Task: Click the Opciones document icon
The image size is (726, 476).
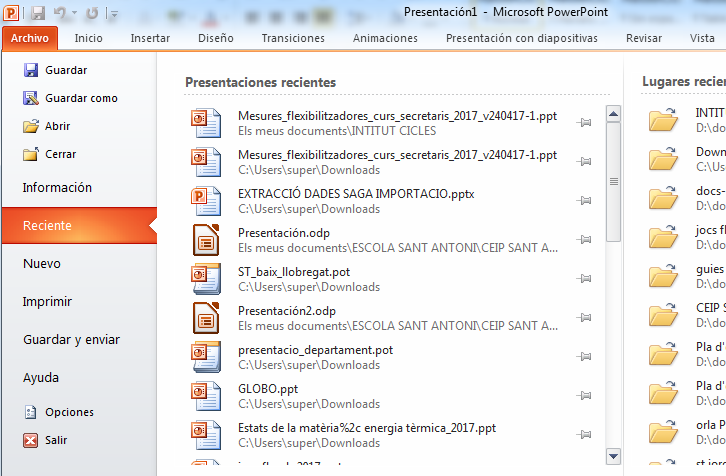Action: click(x=31, y=412)
